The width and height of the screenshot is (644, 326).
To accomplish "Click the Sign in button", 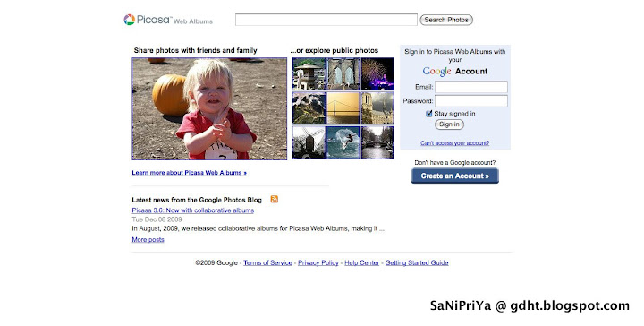I will pos(449,124).
